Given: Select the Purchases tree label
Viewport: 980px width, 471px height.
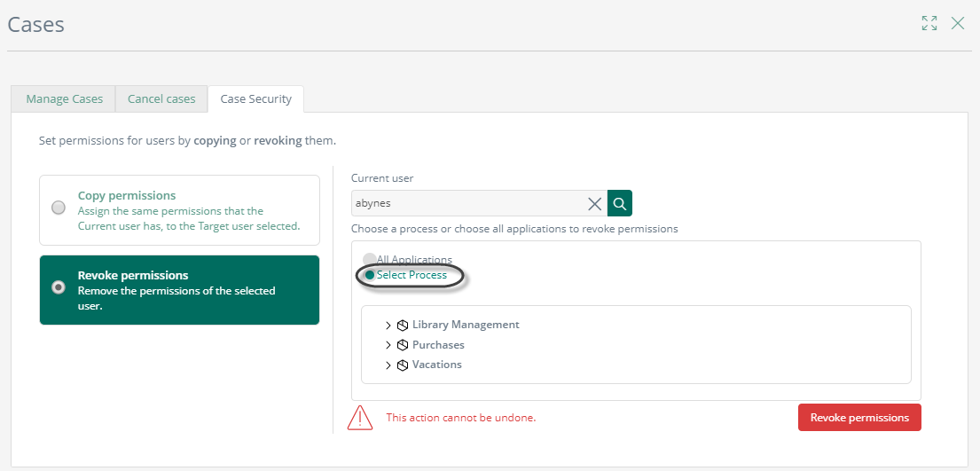Looking at the screenshot, I should click(x=438, y=345).
